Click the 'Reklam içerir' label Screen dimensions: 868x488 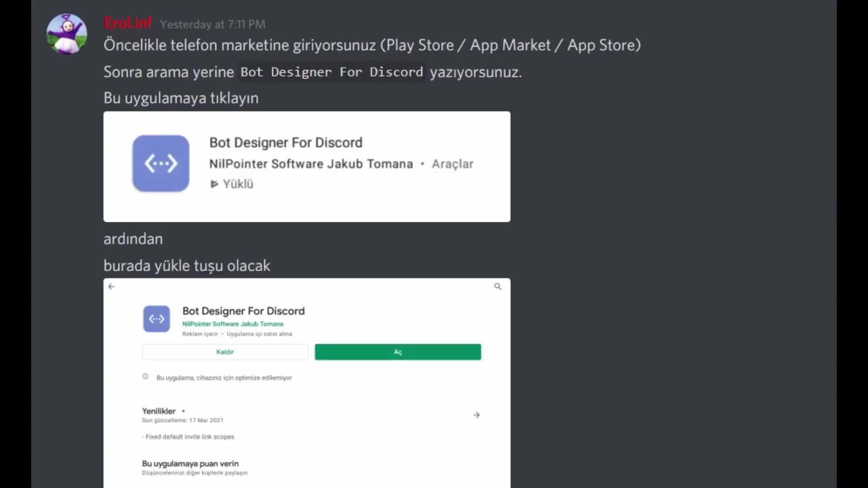[x=200, y=334]
